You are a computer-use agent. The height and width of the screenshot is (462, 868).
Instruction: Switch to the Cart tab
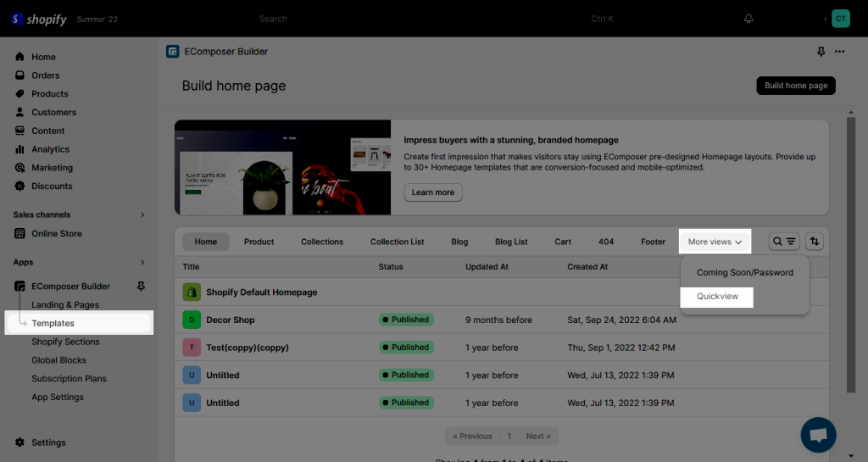pos(563,242)
